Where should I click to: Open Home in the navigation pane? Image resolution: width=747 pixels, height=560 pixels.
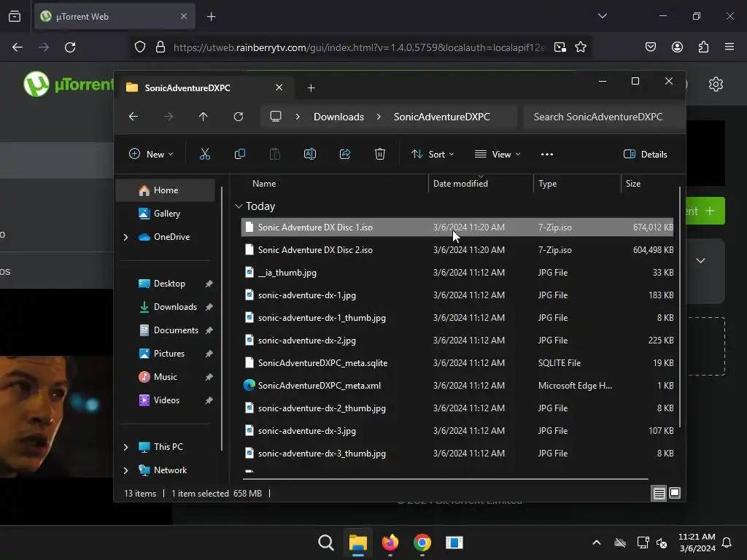coord(166,190)
